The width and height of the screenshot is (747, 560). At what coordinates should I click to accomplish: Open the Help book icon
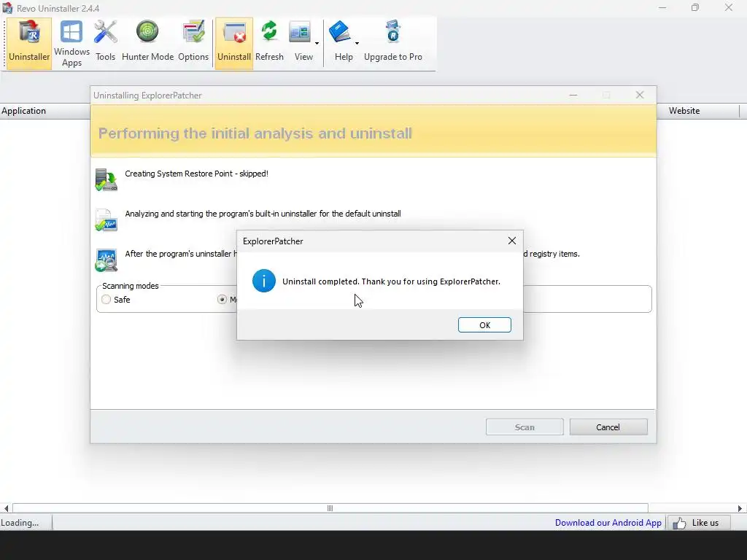pyautogui.click(x=340, y=32)
